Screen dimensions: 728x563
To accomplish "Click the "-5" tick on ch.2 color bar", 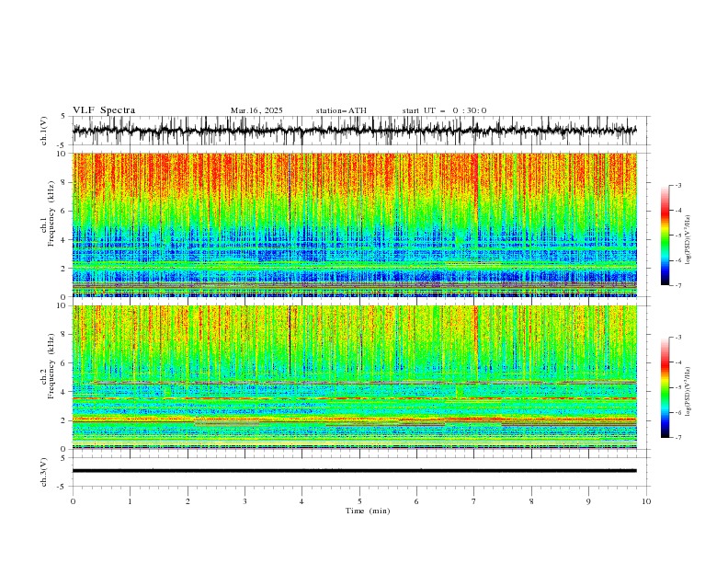I will 678,387.
